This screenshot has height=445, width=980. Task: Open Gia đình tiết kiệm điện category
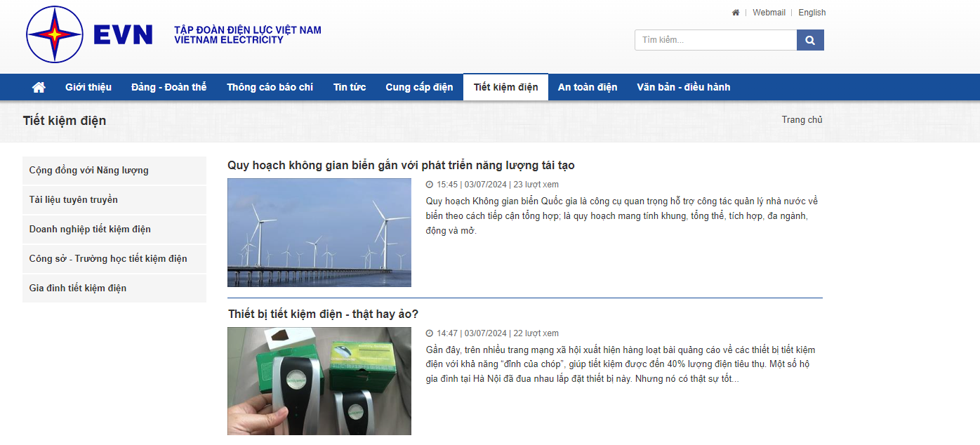[x=78, y=288]
